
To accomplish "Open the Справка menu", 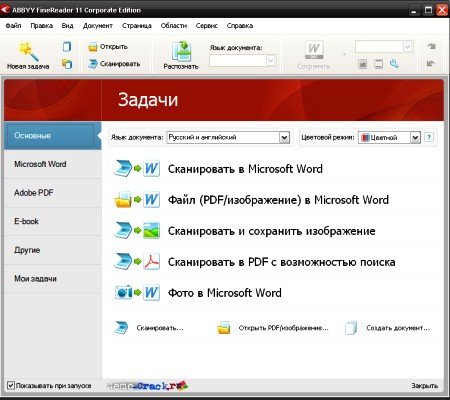I will 240,26.
